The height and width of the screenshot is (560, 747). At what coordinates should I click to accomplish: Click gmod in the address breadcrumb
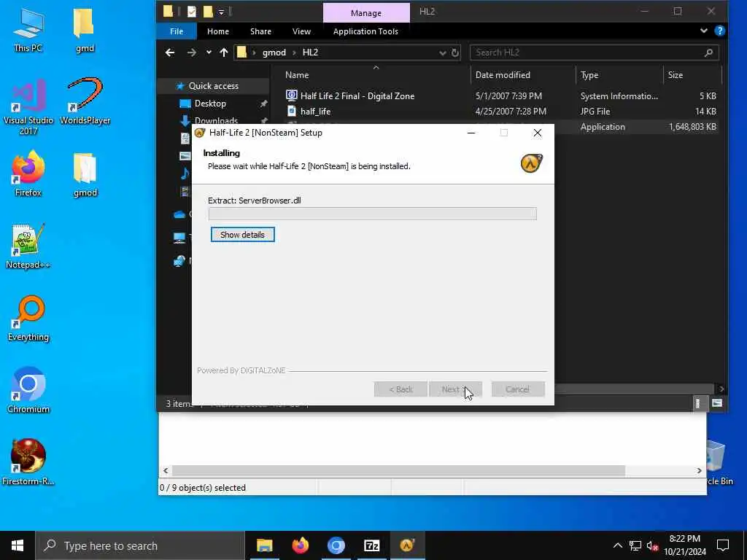pyautogui.click(x=274, y=52)
